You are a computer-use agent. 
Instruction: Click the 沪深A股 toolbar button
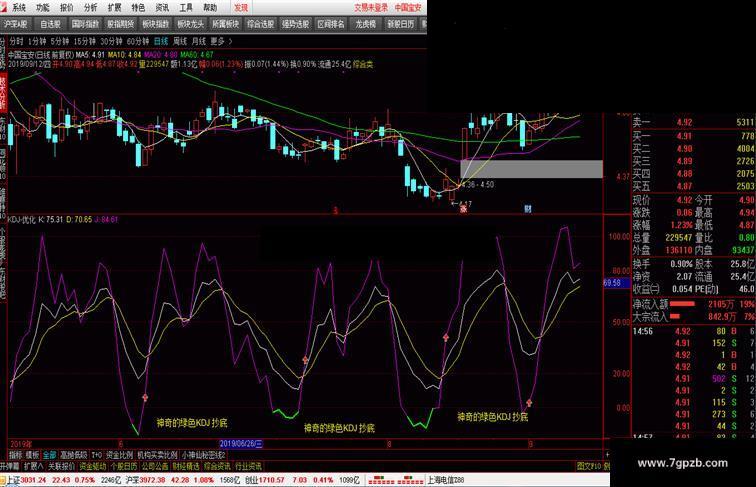click(x=15, y=24)
